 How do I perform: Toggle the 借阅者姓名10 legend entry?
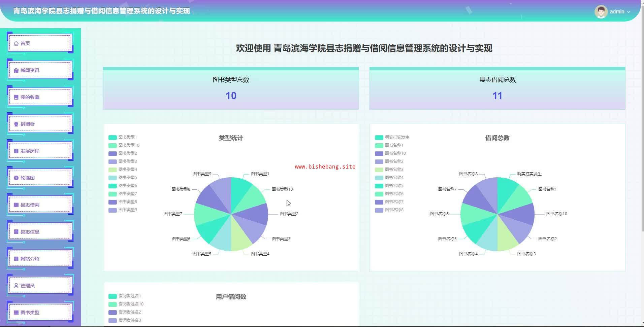coord(126,304)
